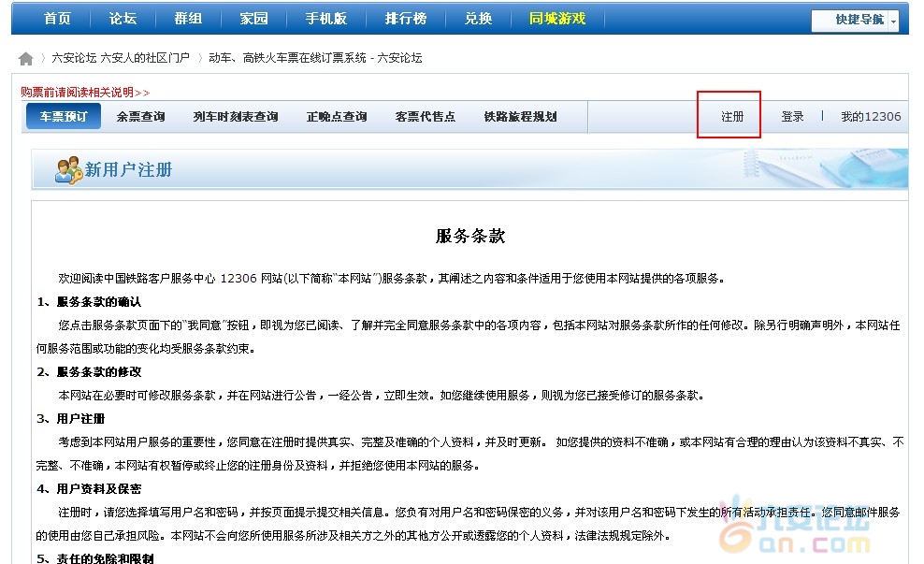The height and width of the screenshot is (564, 924).
Task: Open the 群组 menu item
Action: click(x=187, y=18)
